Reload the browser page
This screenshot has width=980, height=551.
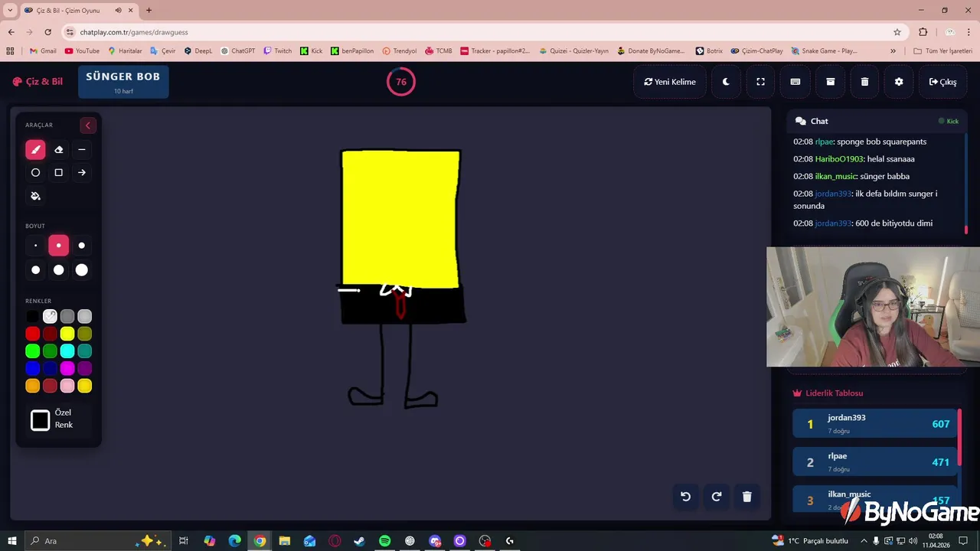tap(47, 32)
